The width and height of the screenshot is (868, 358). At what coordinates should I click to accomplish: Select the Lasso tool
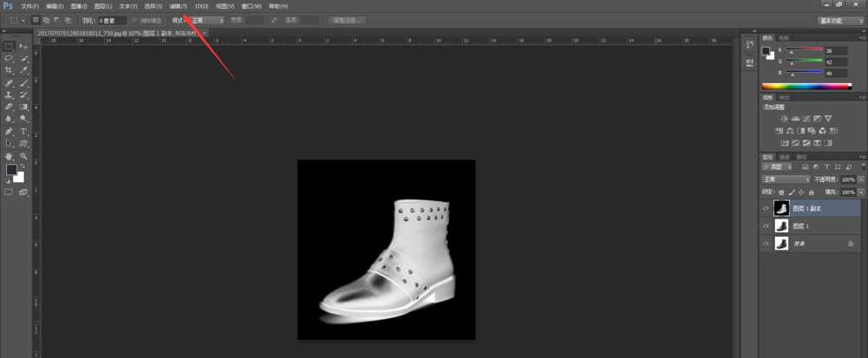tap(9, 57)
